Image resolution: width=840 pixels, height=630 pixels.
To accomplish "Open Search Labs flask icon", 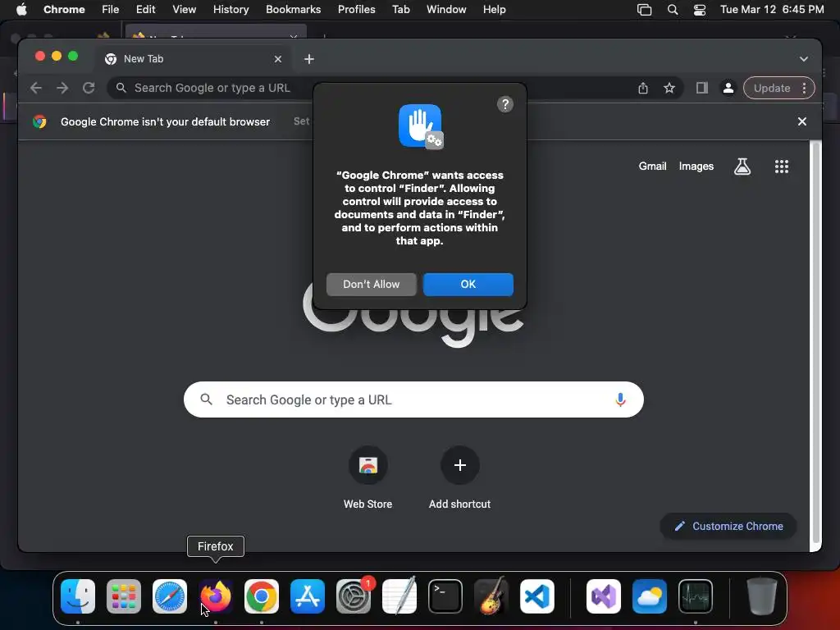I will point(742,167).
